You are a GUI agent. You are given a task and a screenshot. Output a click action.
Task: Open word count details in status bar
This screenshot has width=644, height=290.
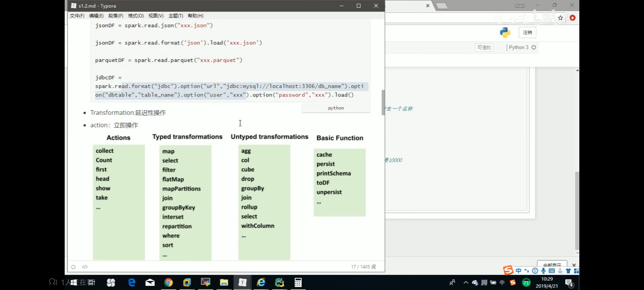coord(363,267)
